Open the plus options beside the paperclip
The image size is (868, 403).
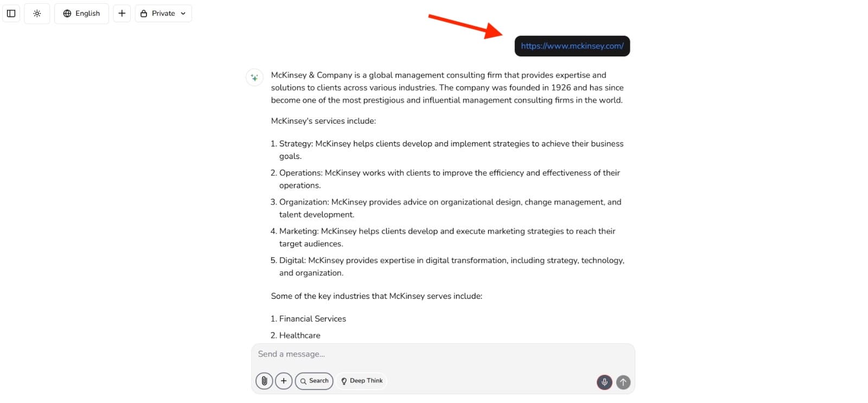pos(284,381)
